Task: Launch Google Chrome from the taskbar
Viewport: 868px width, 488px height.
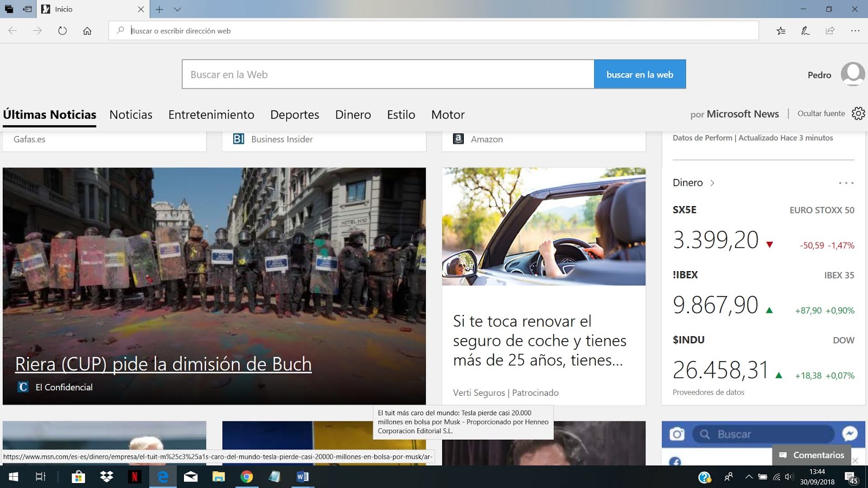Action: tap(247, 477)
